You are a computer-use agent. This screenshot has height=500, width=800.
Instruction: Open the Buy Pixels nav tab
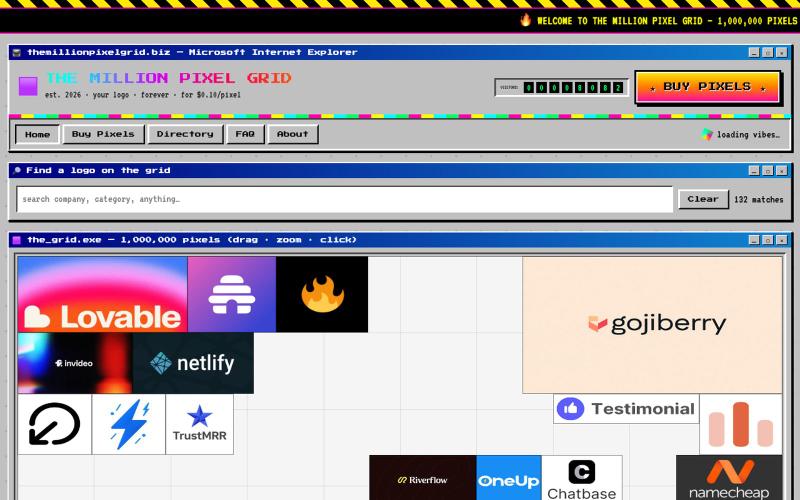click(x=103, y=134)
